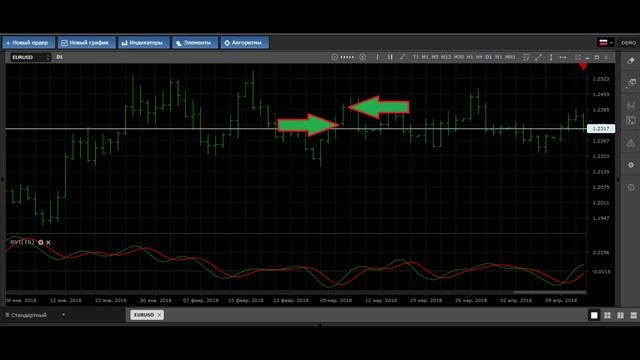Click the horizontal line toolbar icon

click(563, 57)
